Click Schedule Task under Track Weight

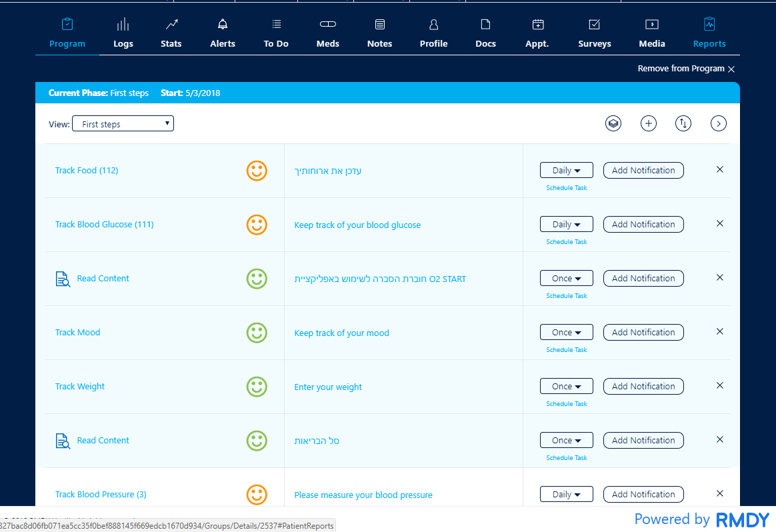pyautogui.click(x=566, y=404)
